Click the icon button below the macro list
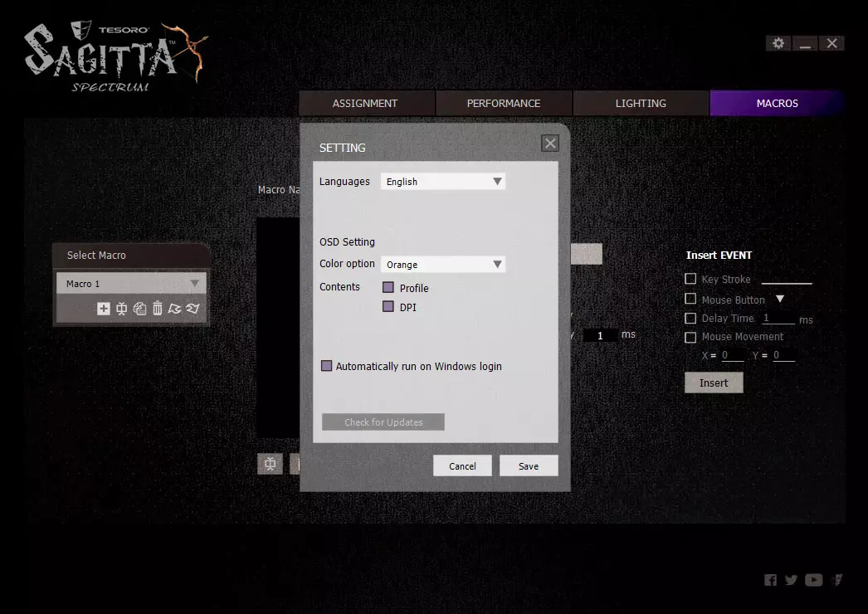This screenshot has width=868, height=614. tap(271, 464)
